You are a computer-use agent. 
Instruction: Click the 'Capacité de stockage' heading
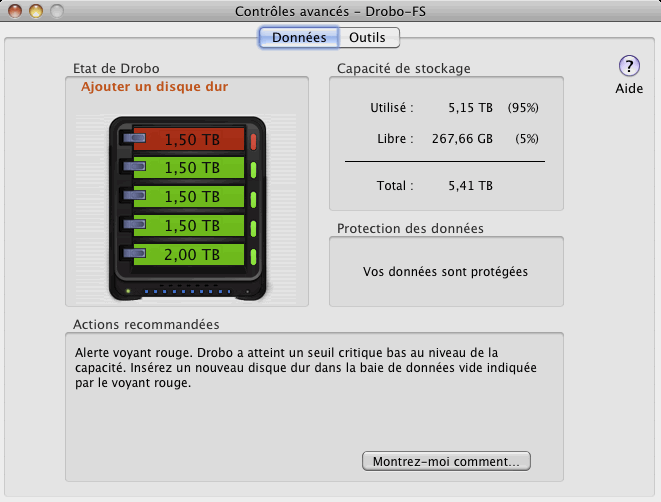point(403,68)
